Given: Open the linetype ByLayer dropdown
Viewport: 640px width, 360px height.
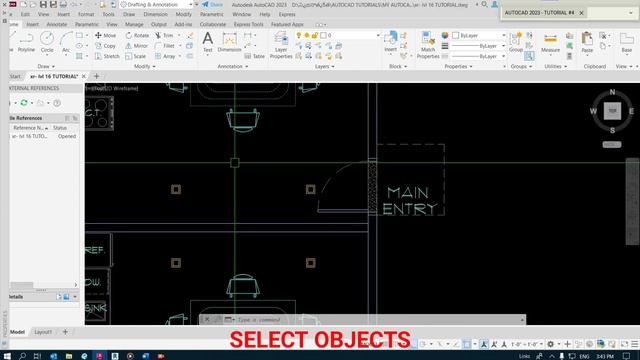Looking at the screenshot, I should tap(479, 56).
